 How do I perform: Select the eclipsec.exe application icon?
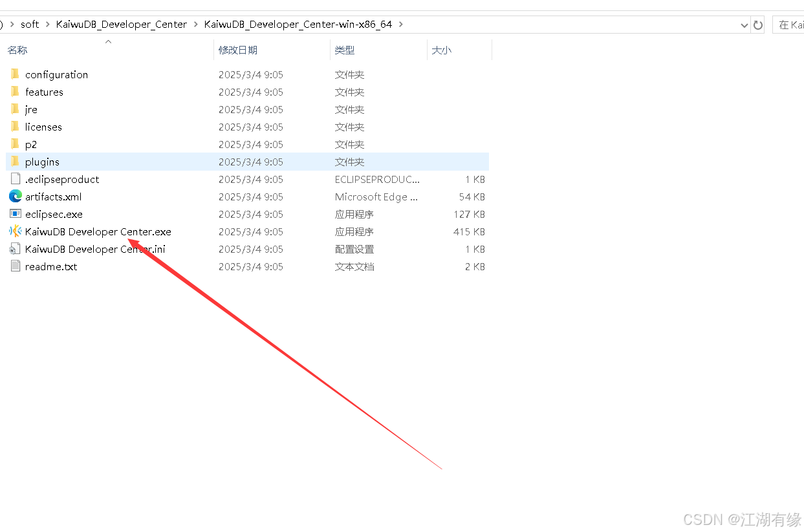[x=16, y=214]
